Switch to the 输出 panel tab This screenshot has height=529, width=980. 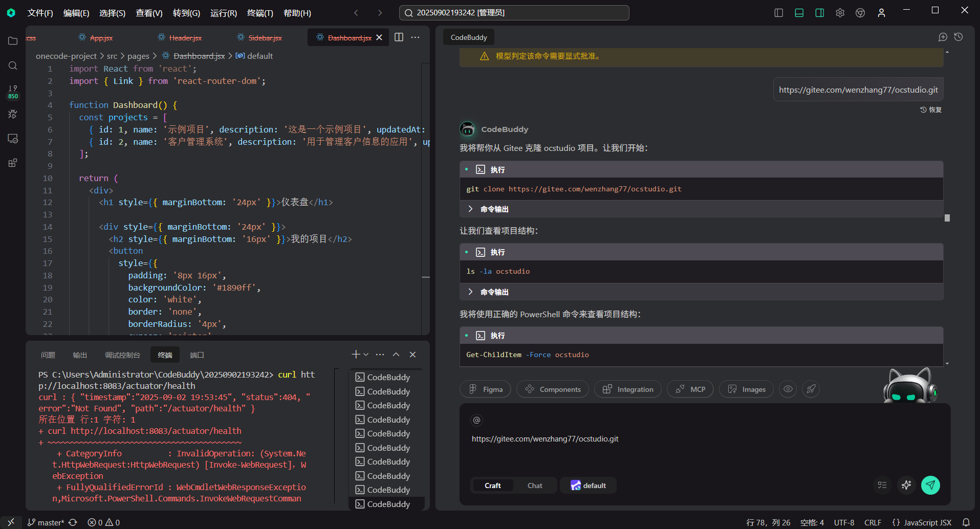(x=80, y=355)
